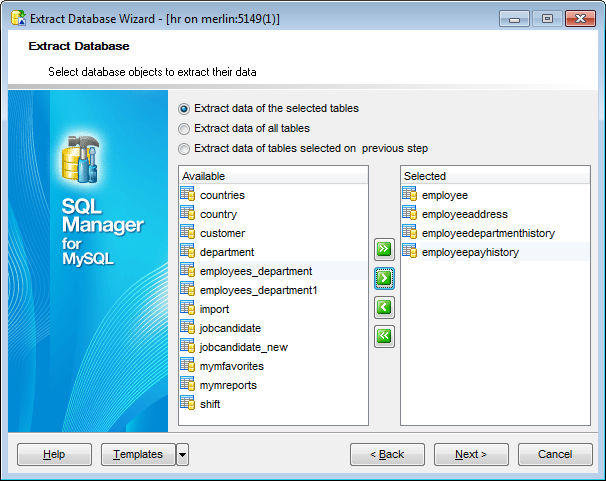Click the table icon beside jobcandidate_new

[x=188, y=346]
